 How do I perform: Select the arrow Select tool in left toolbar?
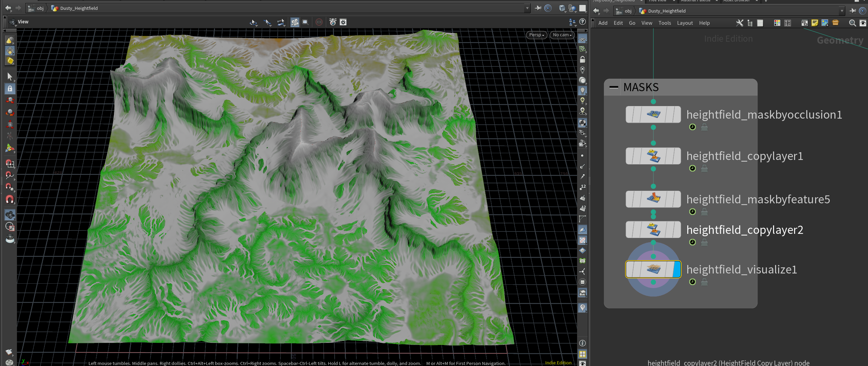tap(9, 77)
